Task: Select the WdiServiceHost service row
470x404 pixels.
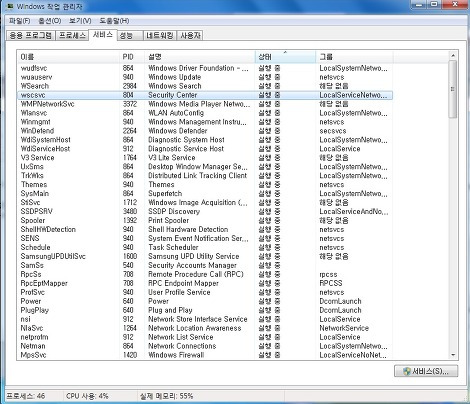Action: click(x=205, y=149)
